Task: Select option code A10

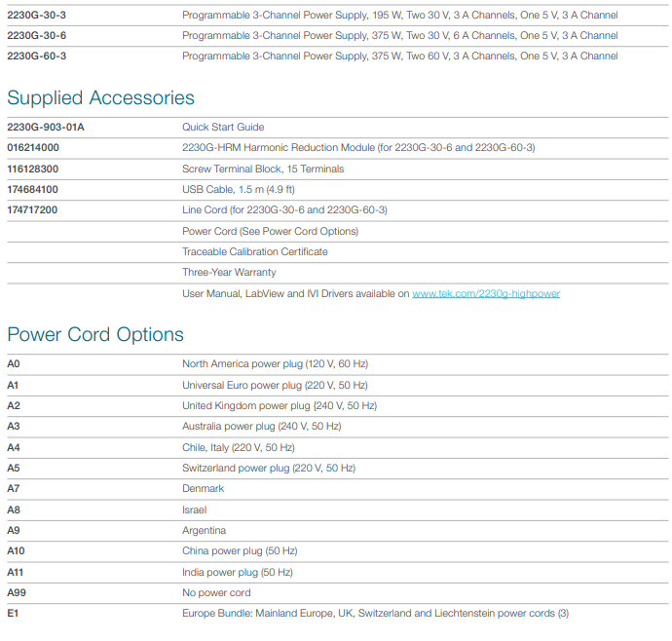Action: point(16,551)
